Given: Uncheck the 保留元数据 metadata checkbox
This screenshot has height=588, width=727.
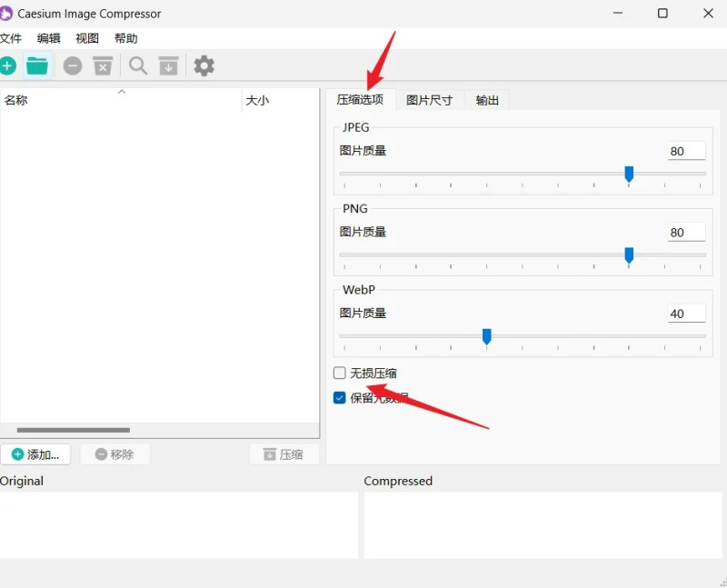Looking at the screenshot, I should [339, 397].
